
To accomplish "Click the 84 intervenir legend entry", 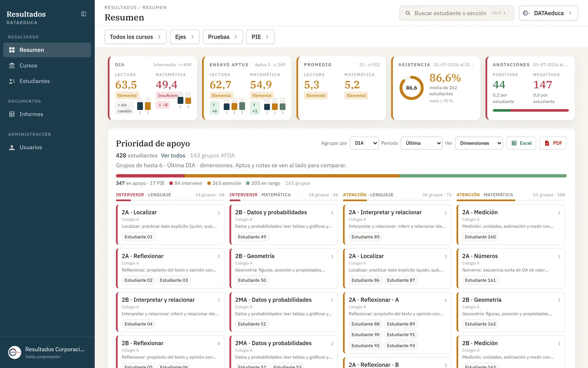I will pyautogui.click(x=186, y=183).
